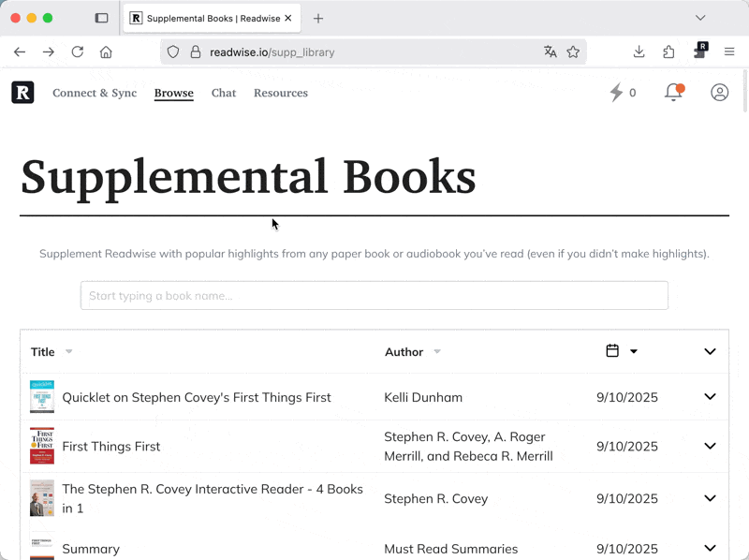This screenshot has width=749, height=560.
Task: Open the downloads icon in the browser toolbar
Action: pyautogui.click(x=639, y=52)
